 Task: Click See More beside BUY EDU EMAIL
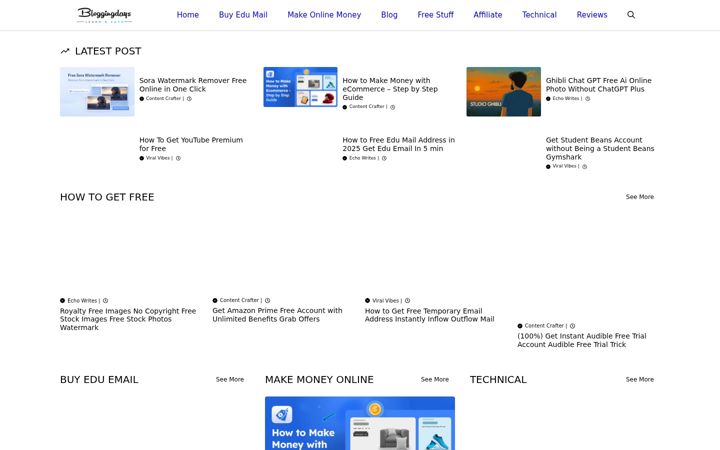click(230, 380)
